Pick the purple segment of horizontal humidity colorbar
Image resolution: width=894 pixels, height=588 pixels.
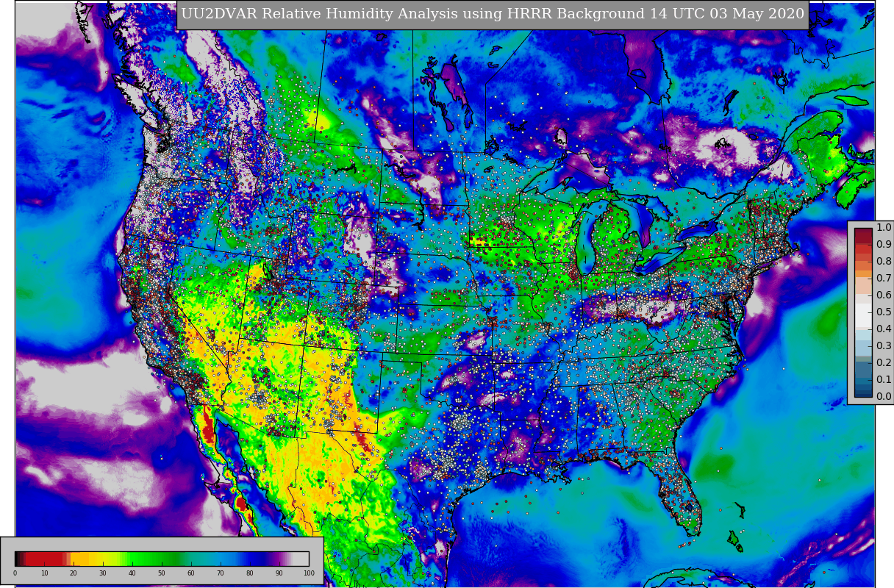click(x=276, y=559)
